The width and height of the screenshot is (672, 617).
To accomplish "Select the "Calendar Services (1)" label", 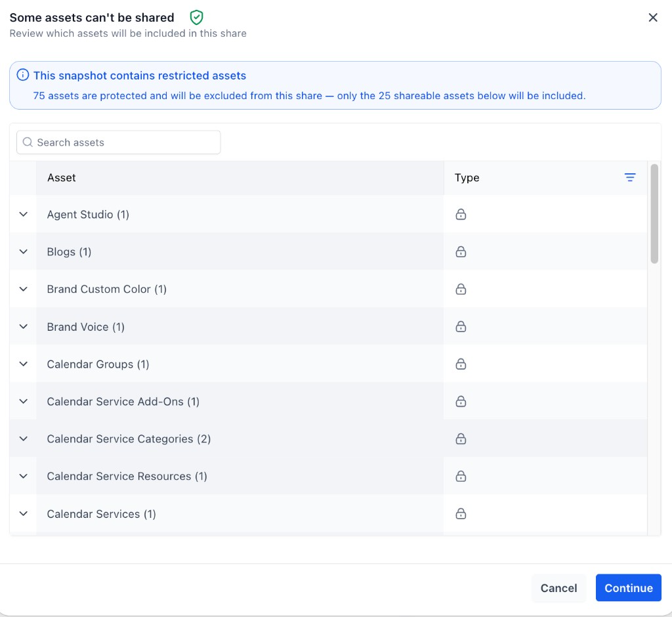I will click(101, 514).
